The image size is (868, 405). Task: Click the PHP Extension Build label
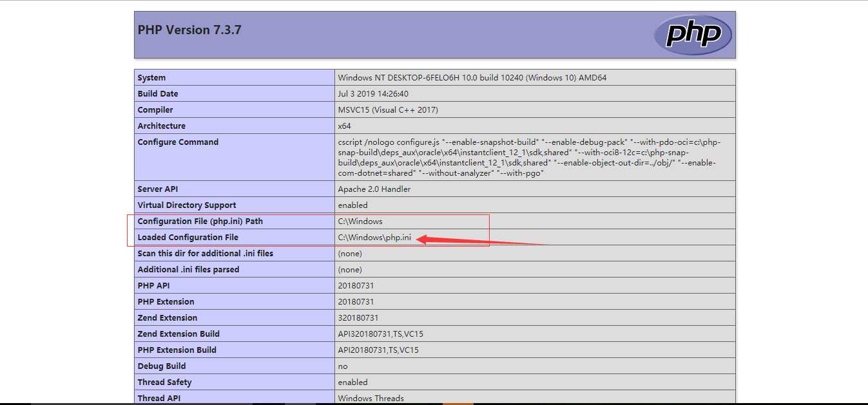pos(177,350)
